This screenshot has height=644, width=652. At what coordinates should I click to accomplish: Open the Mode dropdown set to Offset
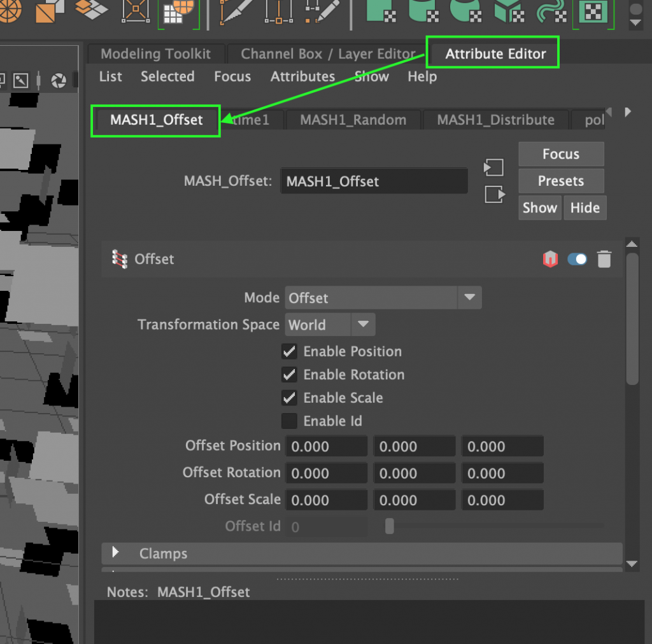coord(470,298)
